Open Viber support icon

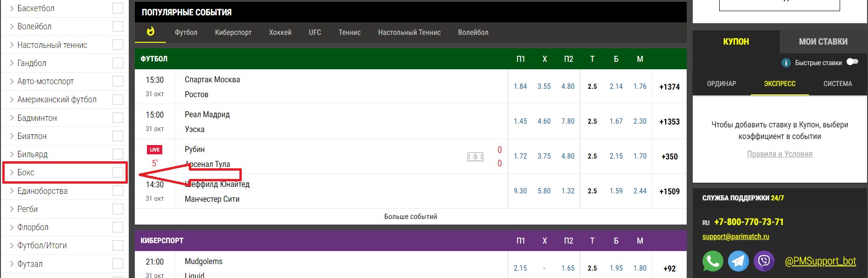(764, 261)
